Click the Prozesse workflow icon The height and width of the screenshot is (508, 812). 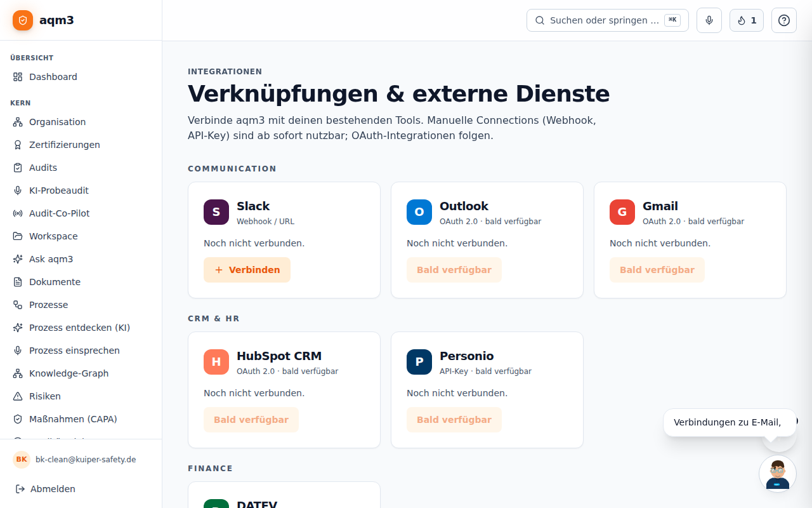tap(18, 305)
